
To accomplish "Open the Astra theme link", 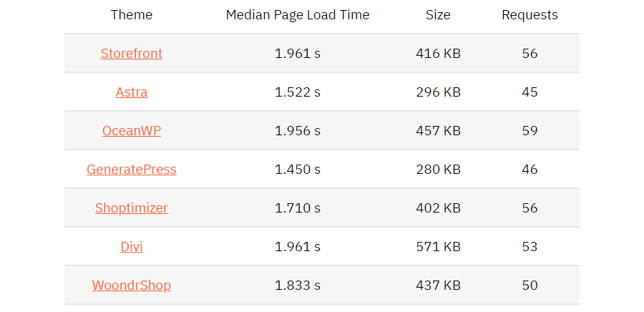I will coord(132,92).
